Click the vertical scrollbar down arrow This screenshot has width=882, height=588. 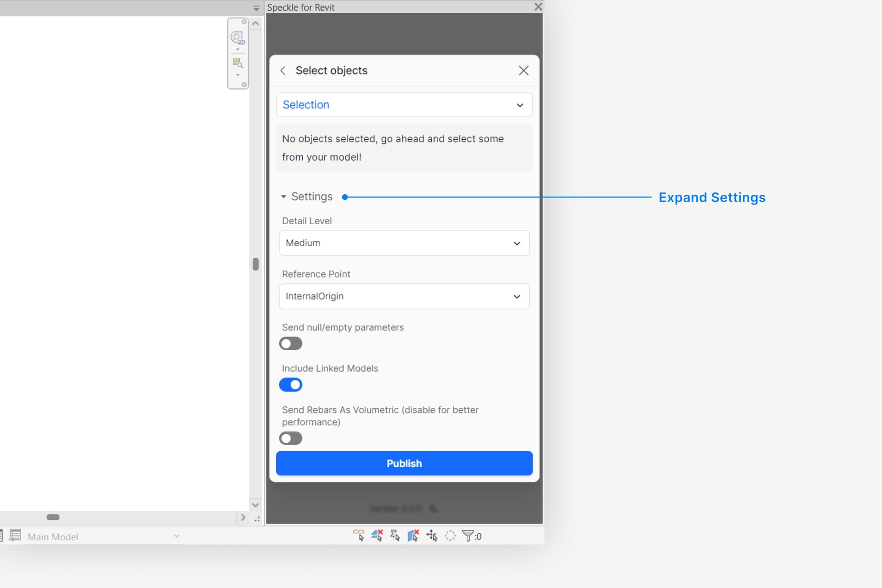click(255, 504)
